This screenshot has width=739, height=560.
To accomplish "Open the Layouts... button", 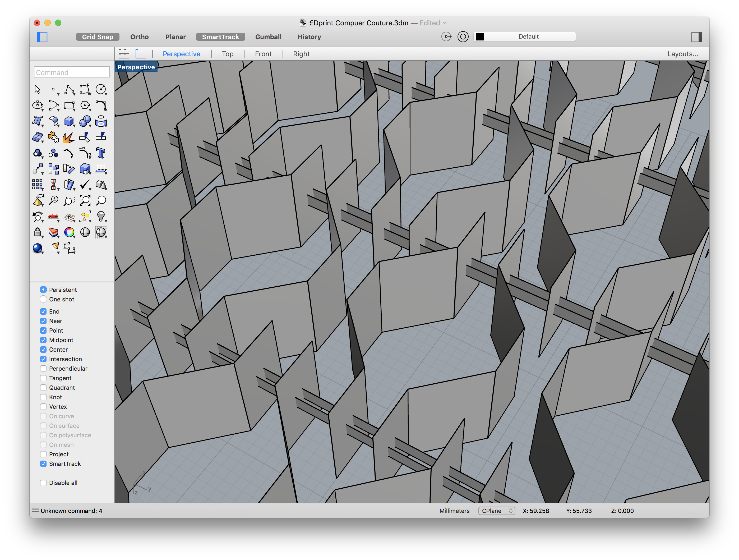I will [682, 54].
